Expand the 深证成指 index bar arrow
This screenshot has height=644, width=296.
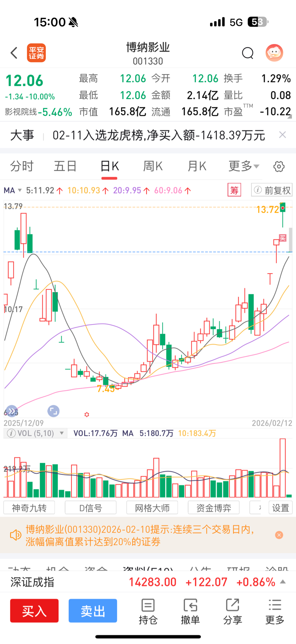(283, 582)
